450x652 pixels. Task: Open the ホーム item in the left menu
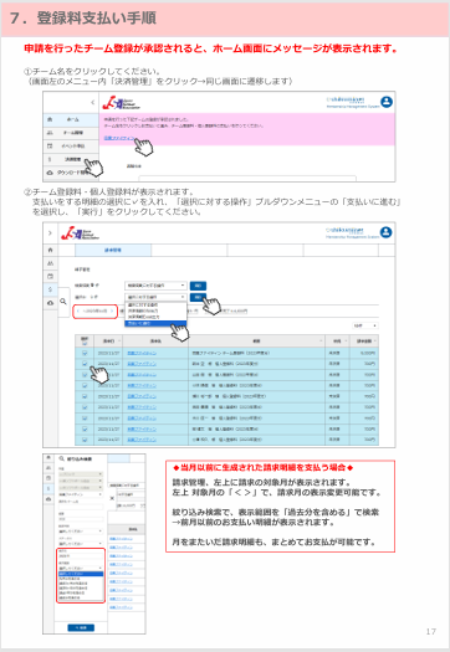71,119
